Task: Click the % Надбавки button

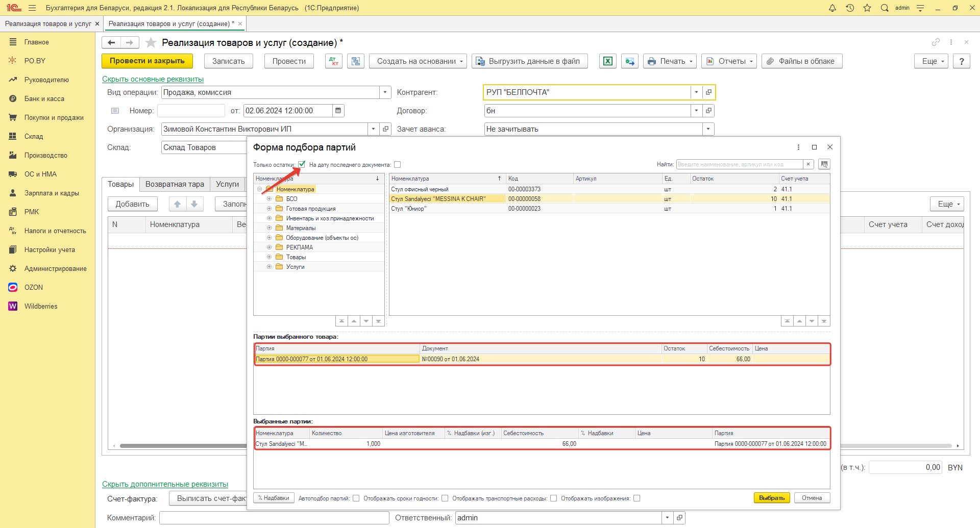Action: (274, 498)
